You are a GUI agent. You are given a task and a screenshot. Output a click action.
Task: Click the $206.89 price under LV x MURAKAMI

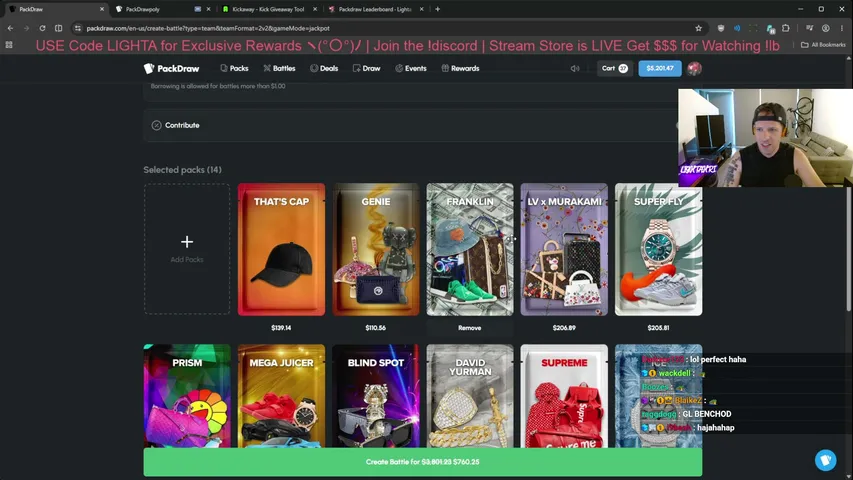coord(564,328)
